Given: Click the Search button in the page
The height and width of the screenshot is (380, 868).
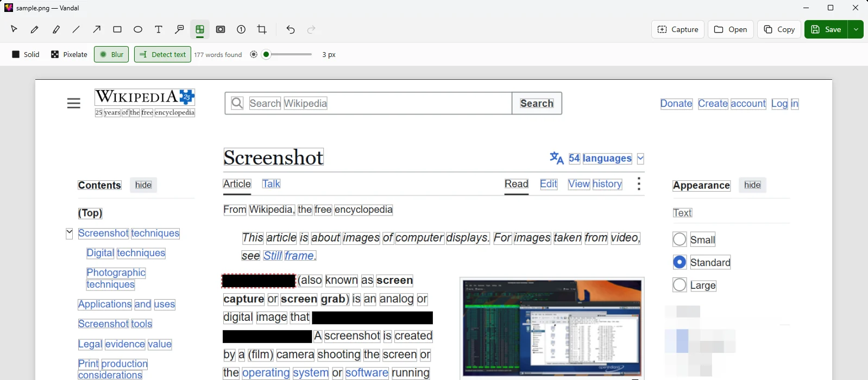Looking at the screenshot, I should 537,103.
